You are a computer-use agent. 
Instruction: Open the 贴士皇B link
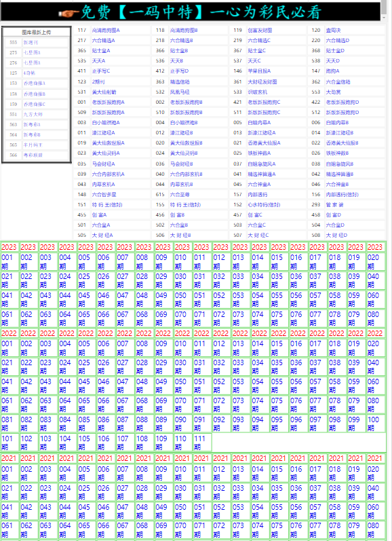pyautogui.click(x=179, y=51)
